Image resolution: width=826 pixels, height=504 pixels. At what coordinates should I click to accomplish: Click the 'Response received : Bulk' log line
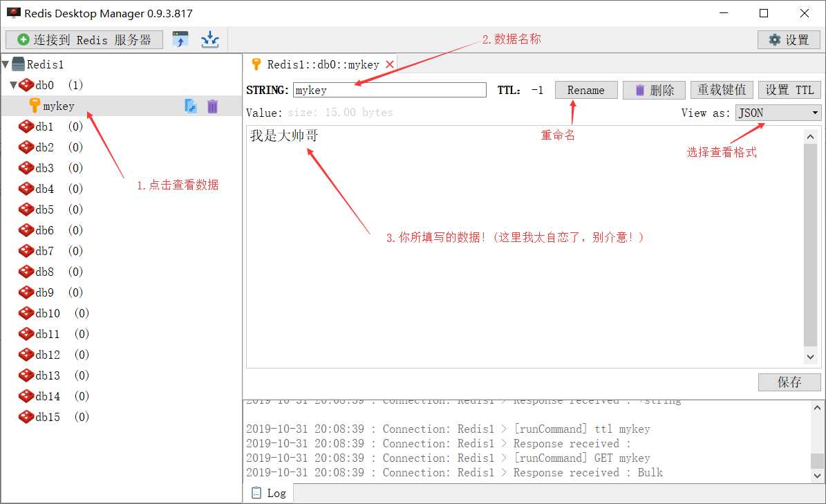click(455, 473)
